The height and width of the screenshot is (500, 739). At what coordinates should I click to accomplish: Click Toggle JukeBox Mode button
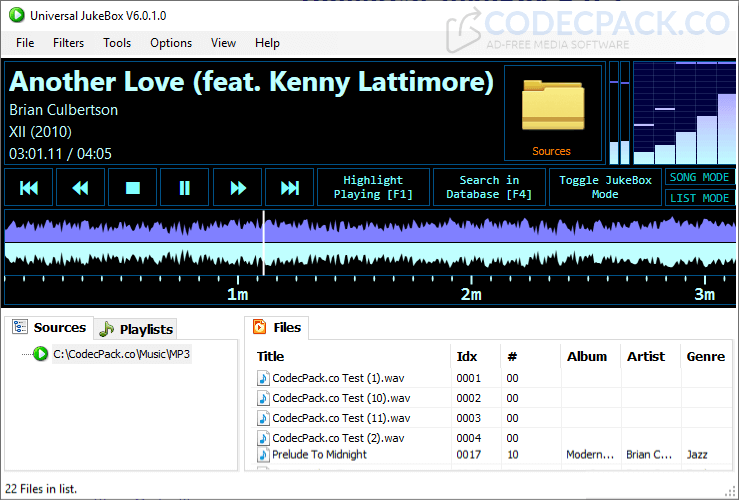[x=605, y=188]
